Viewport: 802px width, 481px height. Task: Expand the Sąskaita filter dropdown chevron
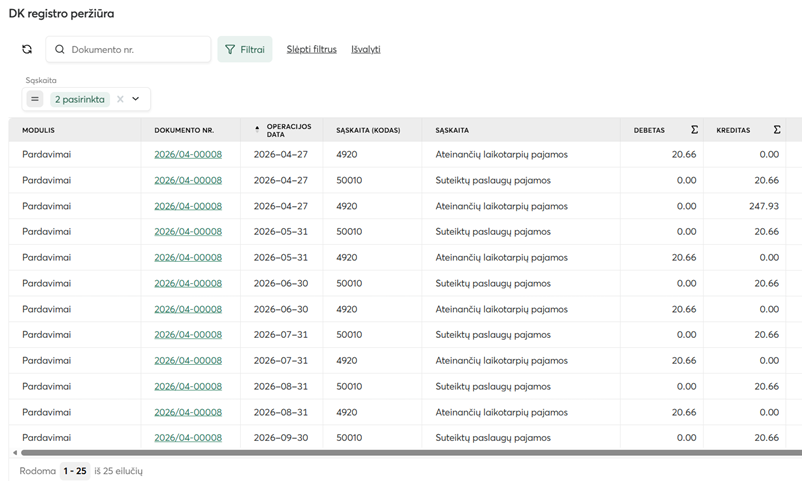pyautogui.click(x=136, y=99)
